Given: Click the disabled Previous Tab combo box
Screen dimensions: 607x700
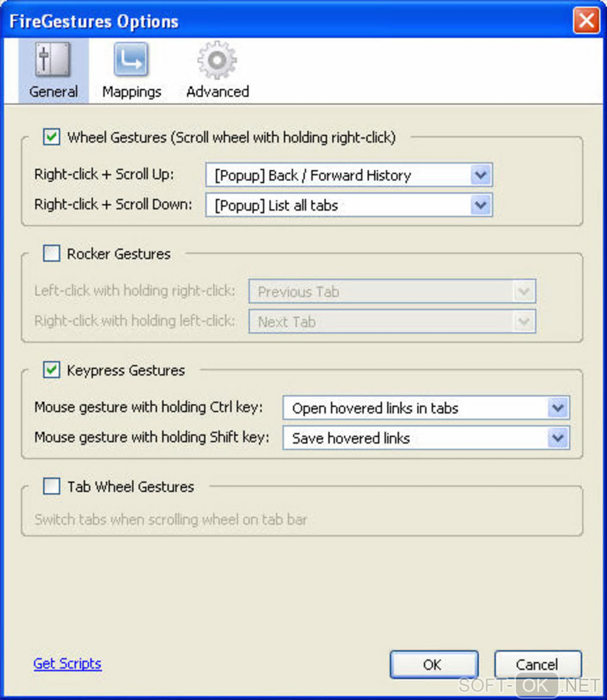Looking at the screenshot, I should pyautogui.click(x=392, y=292).
